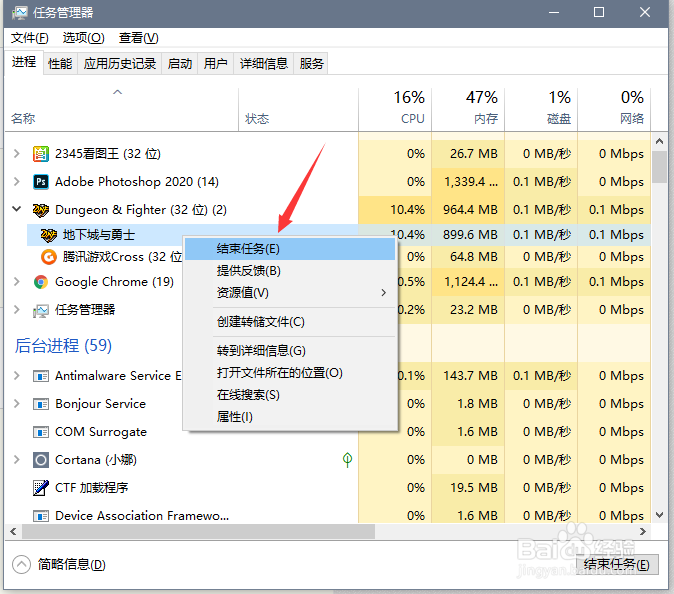The width and height of the screenshot is (674, 594).
Task: Expand the Cortana (小娜) group
Action: [x=17, y=459]
